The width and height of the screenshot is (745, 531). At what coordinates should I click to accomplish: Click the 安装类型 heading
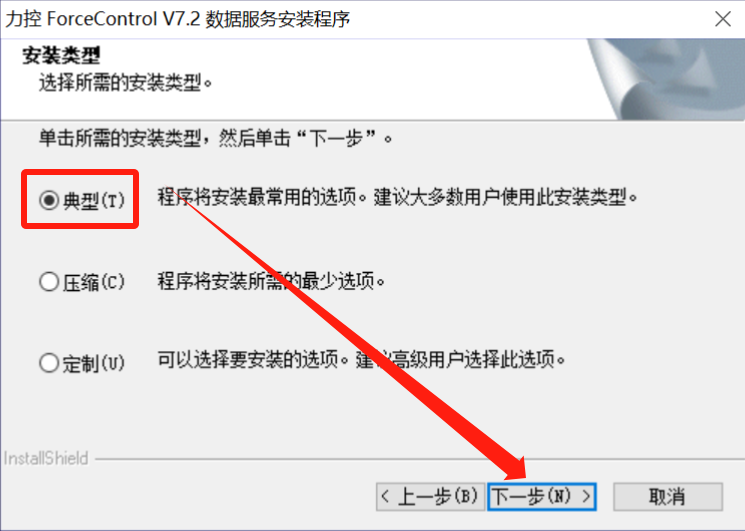tap(61, 56)
